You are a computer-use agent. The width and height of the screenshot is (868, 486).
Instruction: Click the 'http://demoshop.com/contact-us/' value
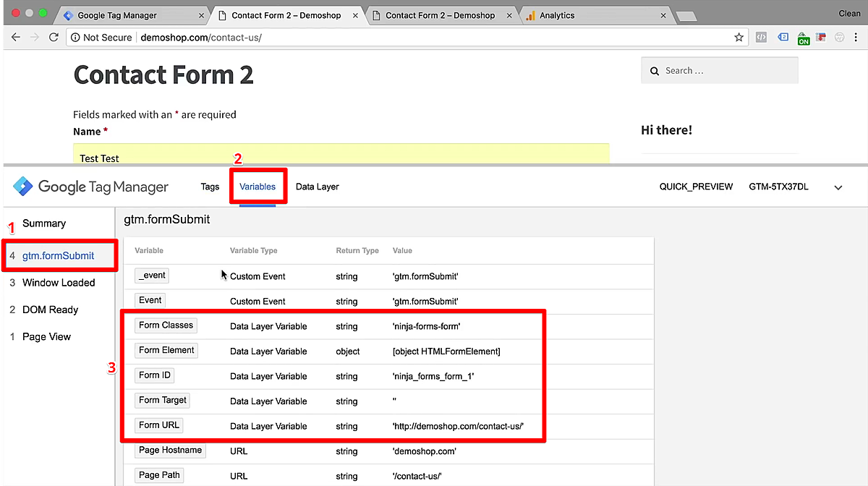click(458, 427)
